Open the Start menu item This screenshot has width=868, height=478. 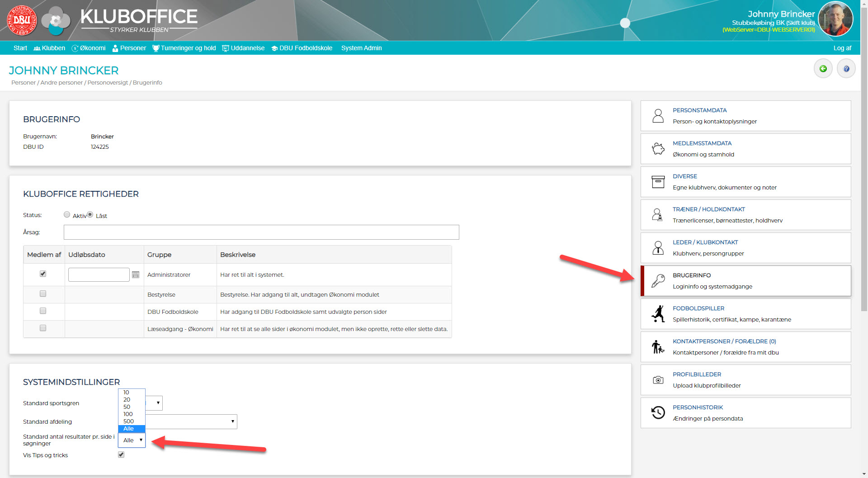(20, 48)
